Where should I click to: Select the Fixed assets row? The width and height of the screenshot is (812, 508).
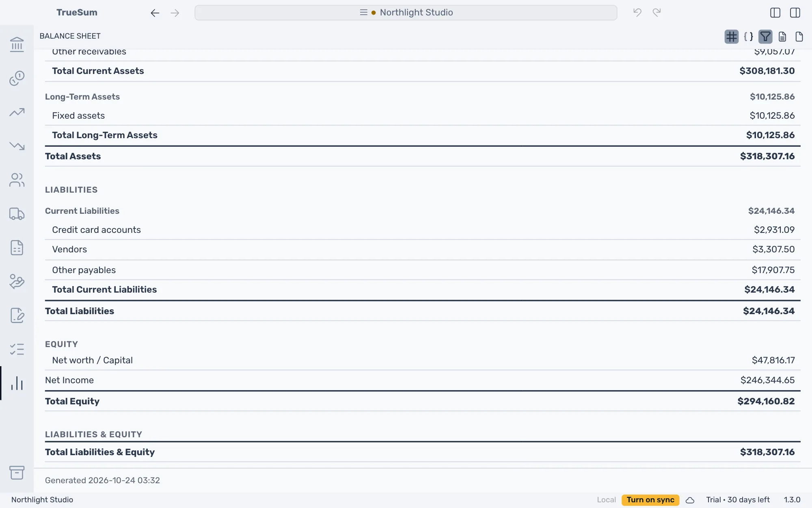pyautogui.click(x=423, y=116)
